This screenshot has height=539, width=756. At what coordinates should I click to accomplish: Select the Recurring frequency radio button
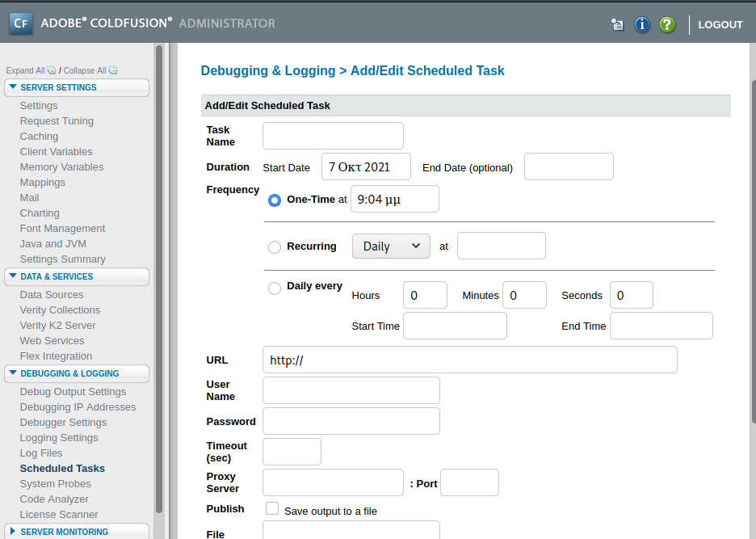[x=275, y=247]
